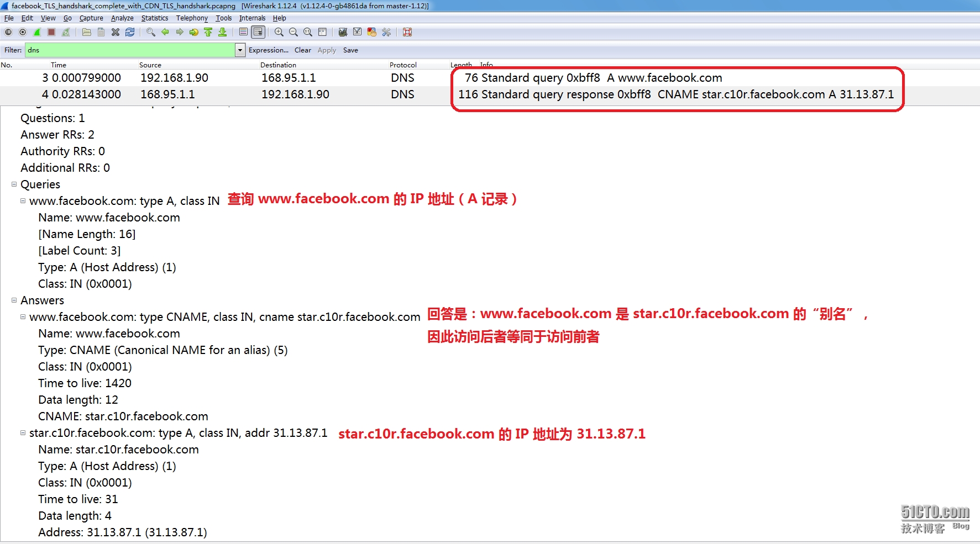This screenshot has height=544, width=980.
Task: Collapse star.c10r.facebook.com type A answer node
Action: click(23, 433)
